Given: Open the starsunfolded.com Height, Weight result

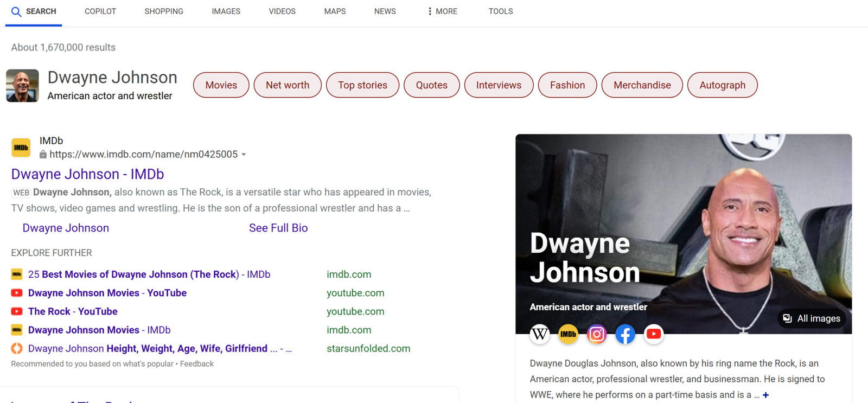Looking at the screenshot, I should (159, 349).
